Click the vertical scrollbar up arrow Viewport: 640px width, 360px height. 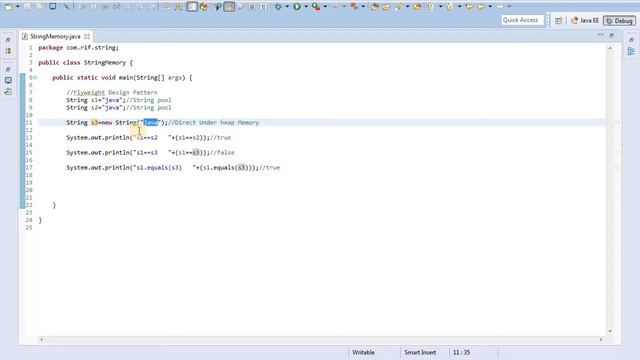[x=610, y=48]
